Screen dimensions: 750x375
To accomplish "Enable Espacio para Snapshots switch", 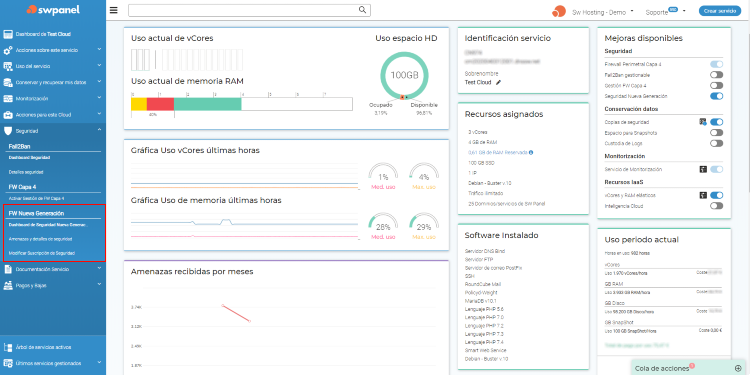I will [x=717, y=132].
